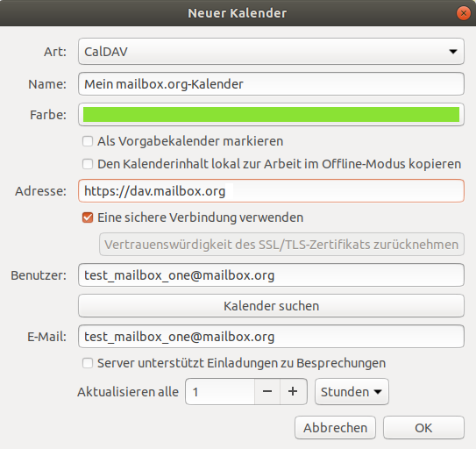Pick the green Farbe color swatch
The image size is (476, 449).
(271, 115)
